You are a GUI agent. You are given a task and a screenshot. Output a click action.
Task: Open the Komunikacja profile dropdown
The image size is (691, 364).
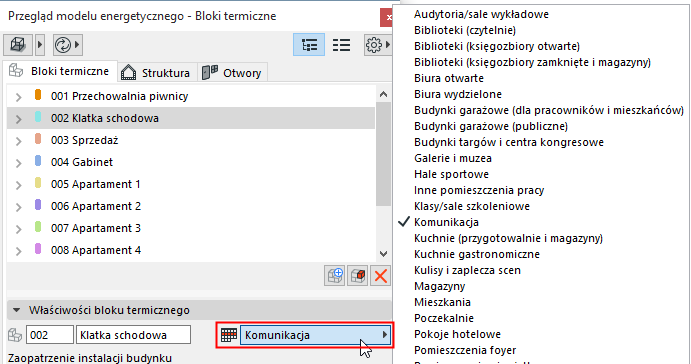click(316, 335)
